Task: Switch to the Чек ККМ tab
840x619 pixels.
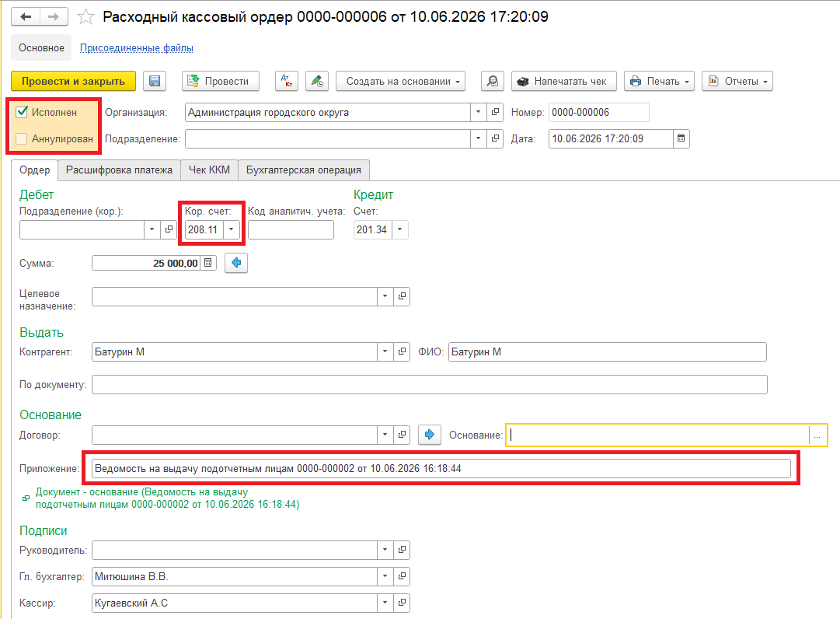Action: coord(210,170)
